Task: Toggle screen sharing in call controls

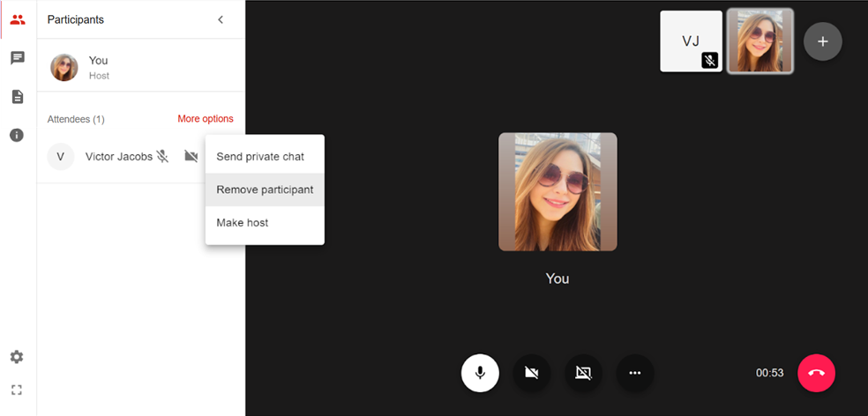Action: click(x=583, y=373)
